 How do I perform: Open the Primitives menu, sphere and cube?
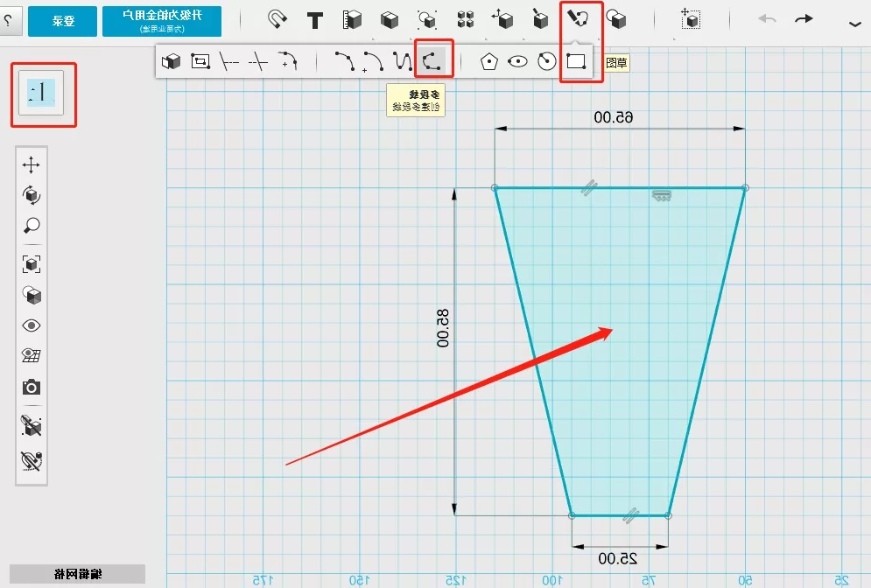616,19
